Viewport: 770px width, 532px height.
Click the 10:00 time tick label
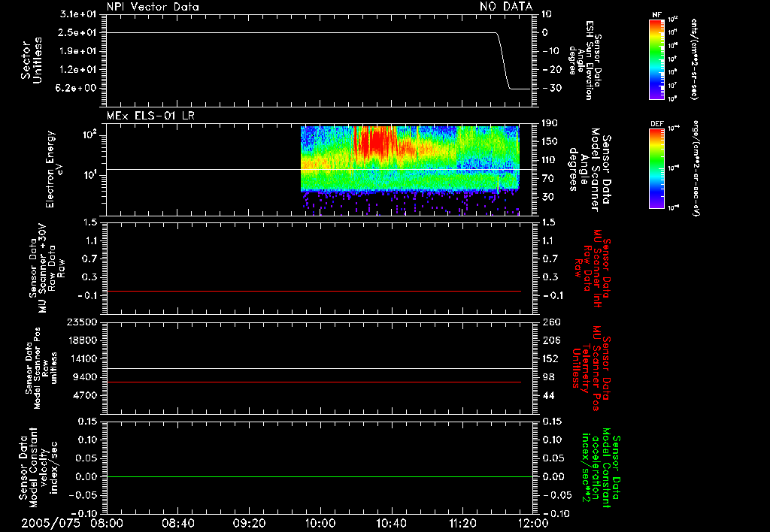click(320, 523)
